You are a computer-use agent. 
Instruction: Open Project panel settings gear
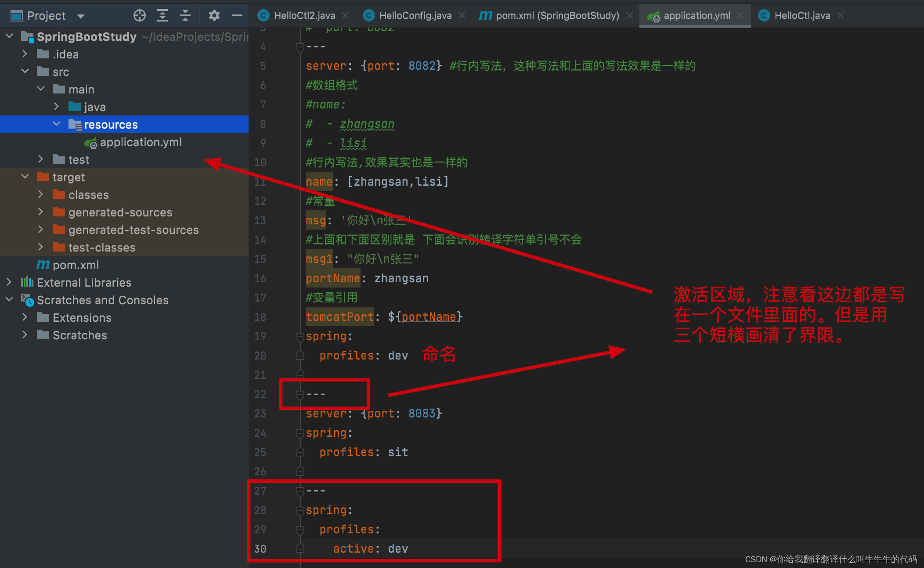(x=214, y=16)
